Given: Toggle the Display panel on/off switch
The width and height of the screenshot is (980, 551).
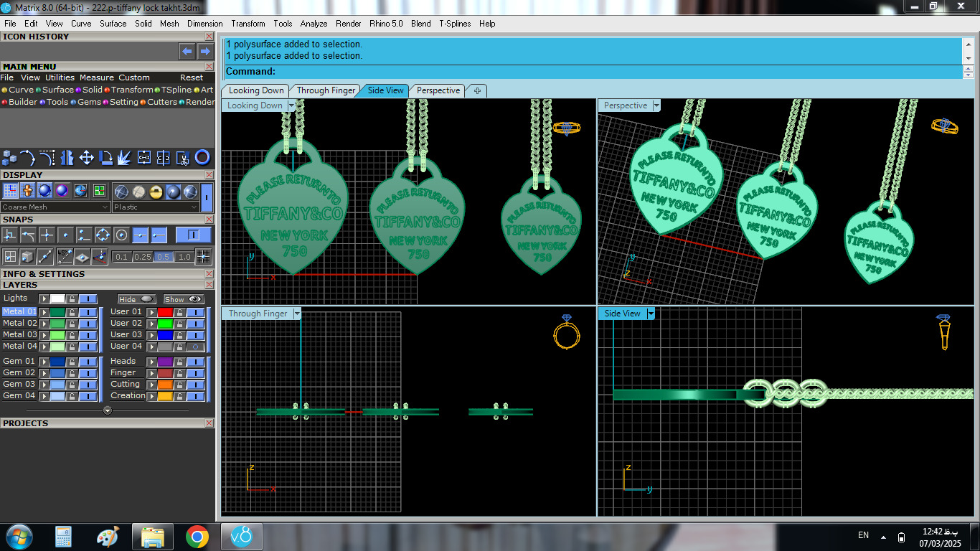Looking at the screenshot, I should click(207, 196).
